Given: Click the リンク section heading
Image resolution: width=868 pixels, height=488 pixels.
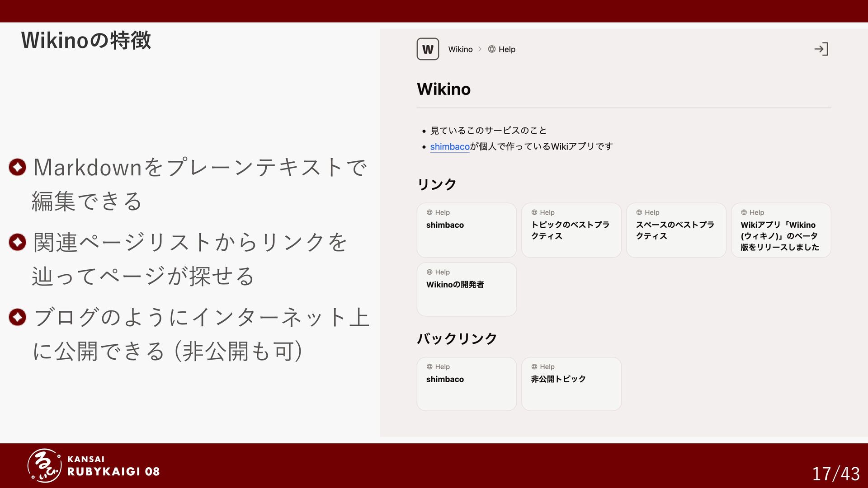Looking at the screenshot, I should (437, 184).
